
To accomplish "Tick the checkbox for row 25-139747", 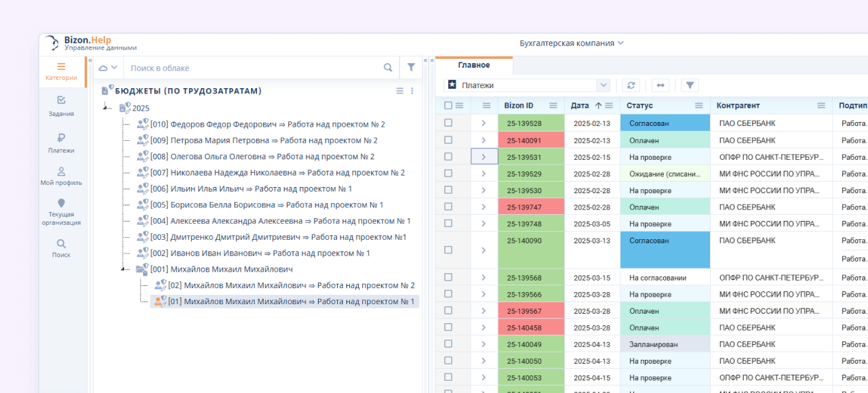I will point(448,207).
